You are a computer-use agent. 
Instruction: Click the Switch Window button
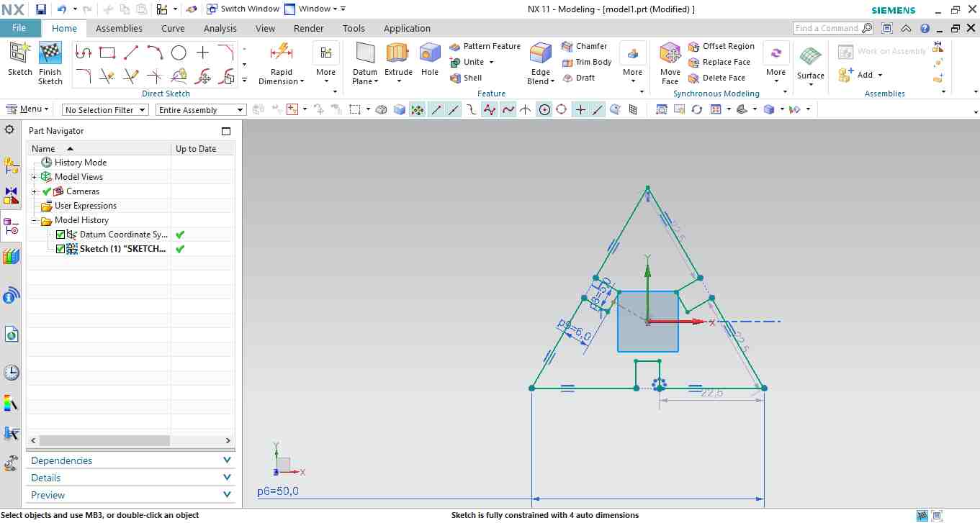[x=243, y=9]
